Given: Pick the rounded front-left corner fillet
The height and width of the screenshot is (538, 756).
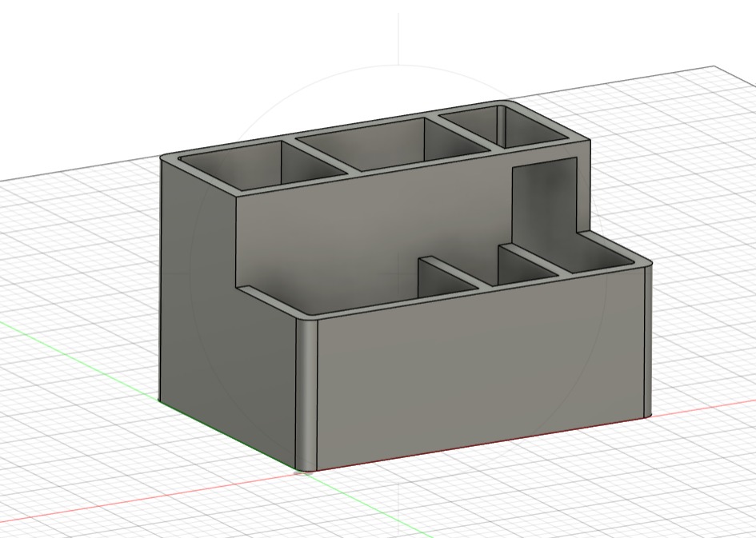Looking at the screenshot, I should 306,394.
